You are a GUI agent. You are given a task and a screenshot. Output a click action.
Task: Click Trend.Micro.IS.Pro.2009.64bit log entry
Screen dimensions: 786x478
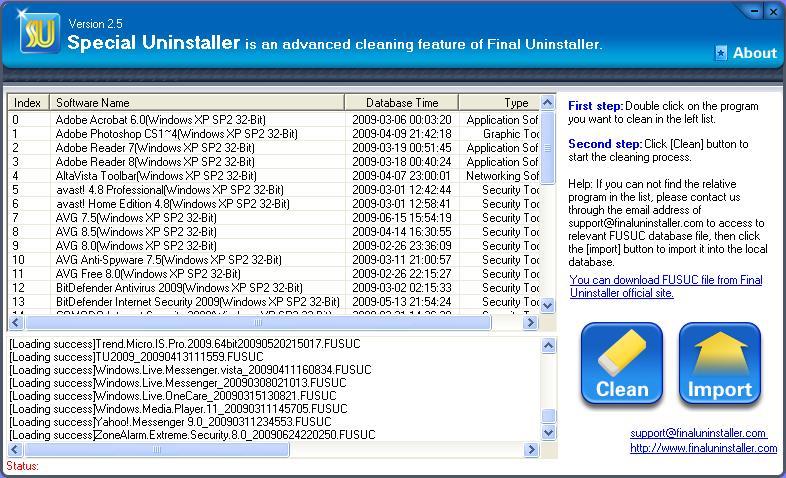(185, 344)
